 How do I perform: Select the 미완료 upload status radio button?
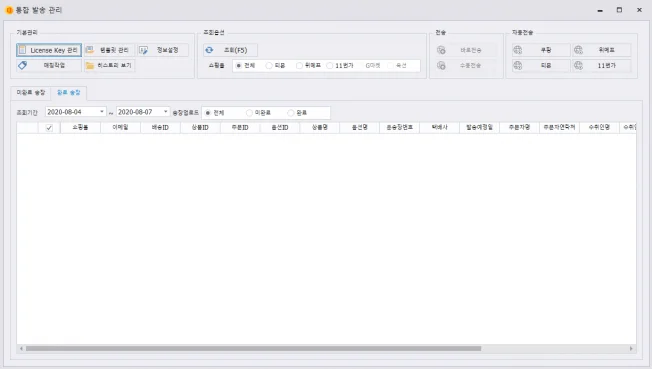249,113
